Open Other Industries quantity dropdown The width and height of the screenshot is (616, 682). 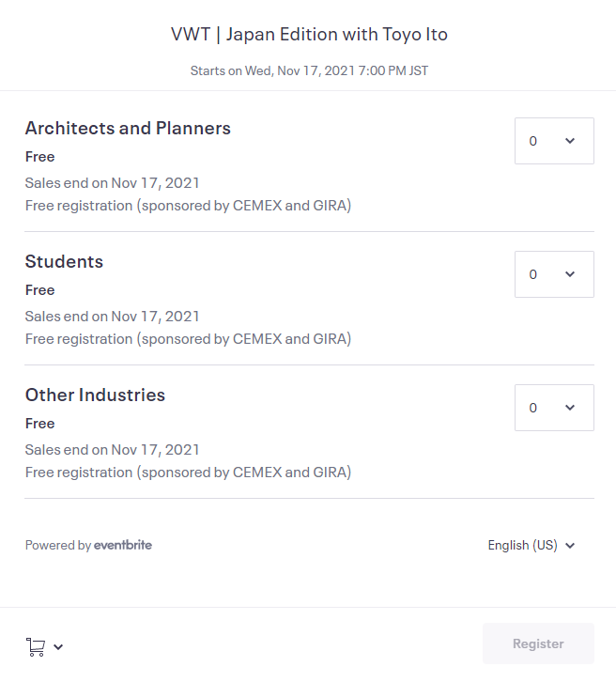coord(554,408)
